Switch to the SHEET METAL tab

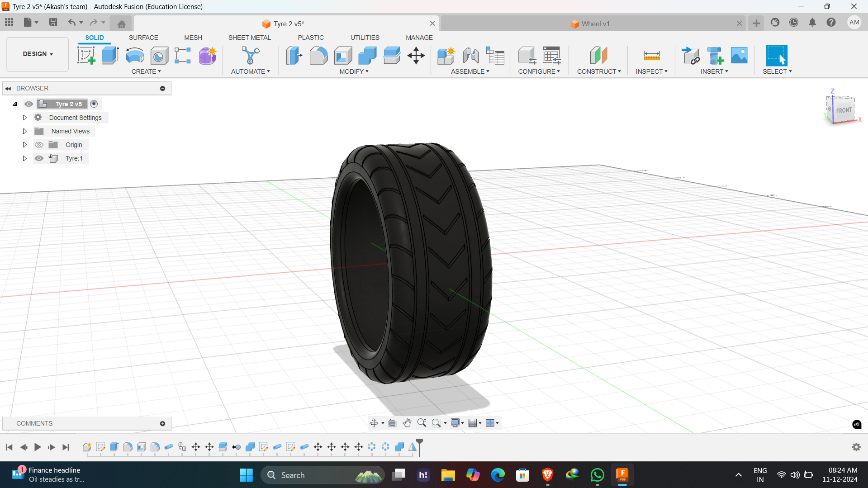(x=249, y=38)
